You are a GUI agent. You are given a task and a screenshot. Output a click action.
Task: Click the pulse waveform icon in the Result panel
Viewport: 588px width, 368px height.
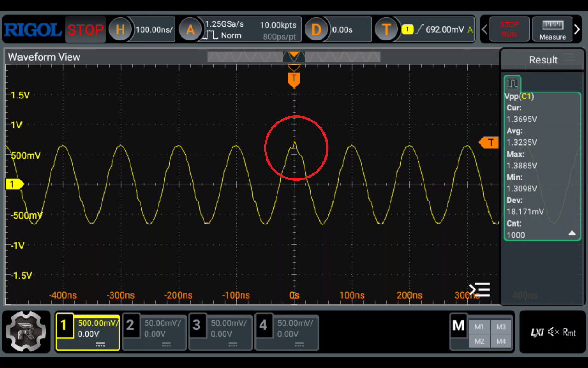pos(512,83)
